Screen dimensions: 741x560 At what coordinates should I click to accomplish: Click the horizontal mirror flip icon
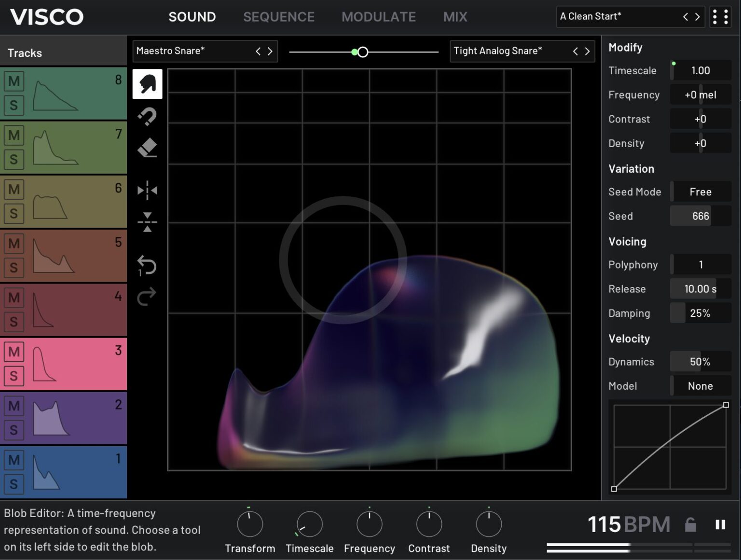(147, 191)
